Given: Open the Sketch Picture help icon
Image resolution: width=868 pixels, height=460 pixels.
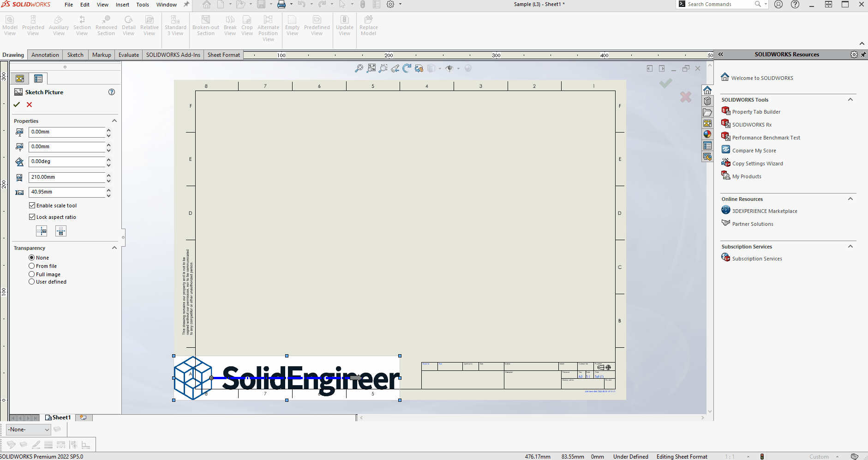Looking at the screenshot, I should (x=112, y=92).
